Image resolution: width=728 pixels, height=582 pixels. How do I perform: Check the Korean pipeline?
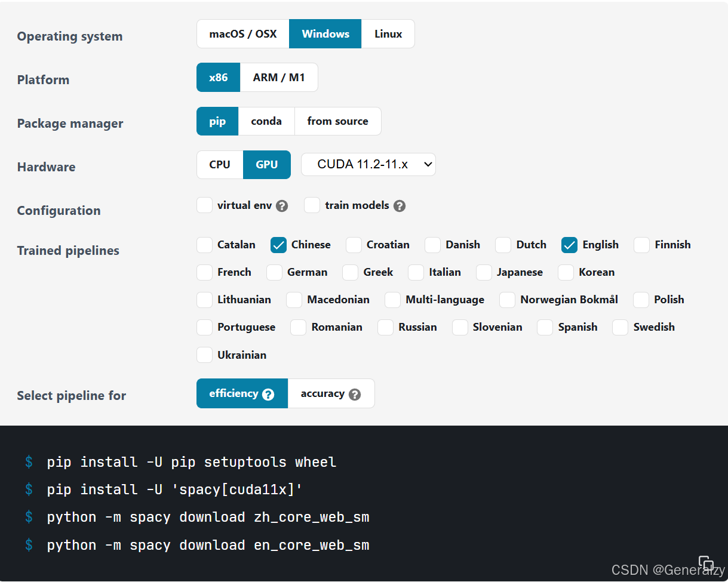tap(566, 272)
